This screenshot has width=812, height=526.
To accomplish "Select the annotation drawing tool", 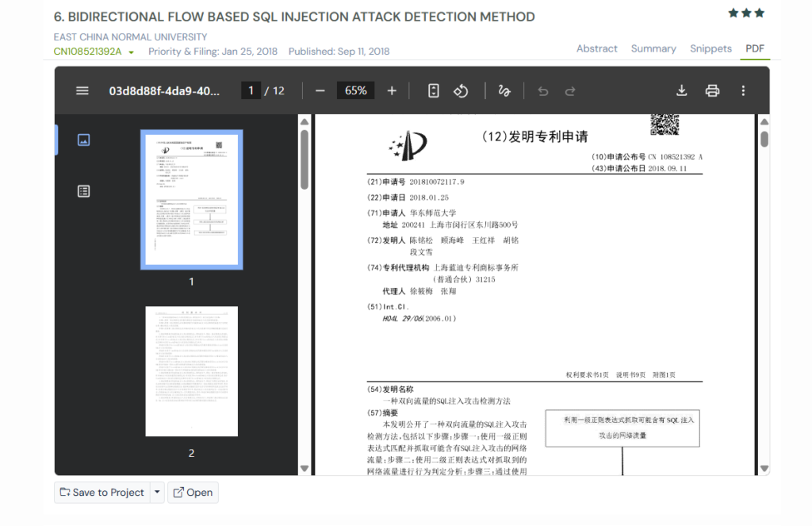I will [x=504, y=90].
